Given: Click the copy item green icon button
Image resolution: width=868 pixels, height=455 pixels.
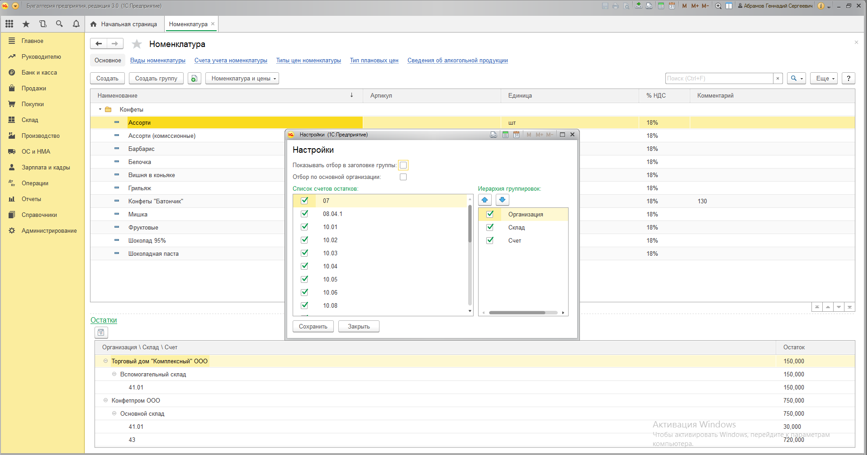Looking at the screenshot, I should (x=194, y=78).
